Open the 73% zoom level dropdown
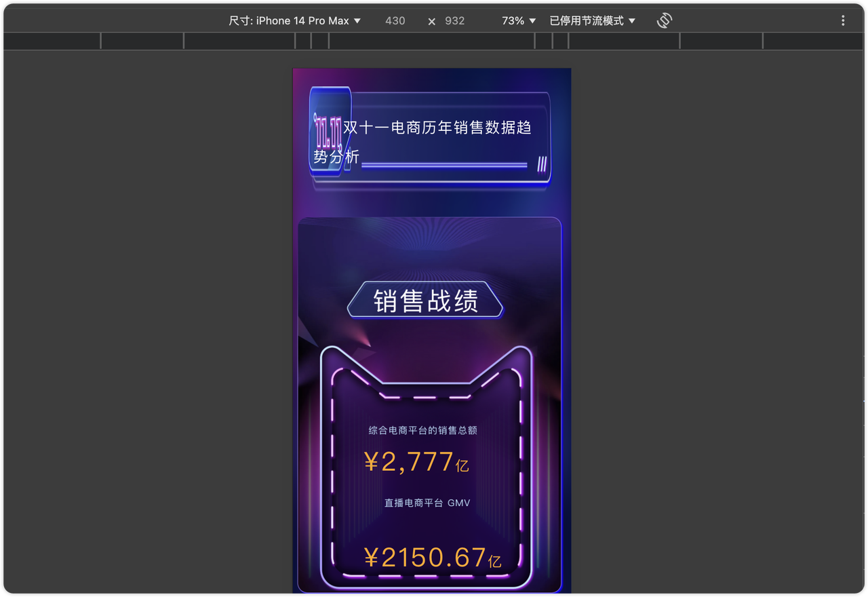Viewport: 868px width, 597px height. 519,21
